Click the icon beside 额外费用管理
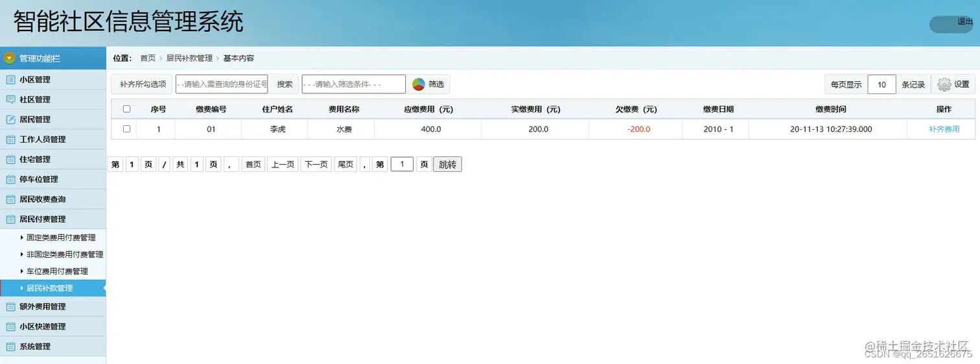Screen dimensions: 980x364 point(10,307)
